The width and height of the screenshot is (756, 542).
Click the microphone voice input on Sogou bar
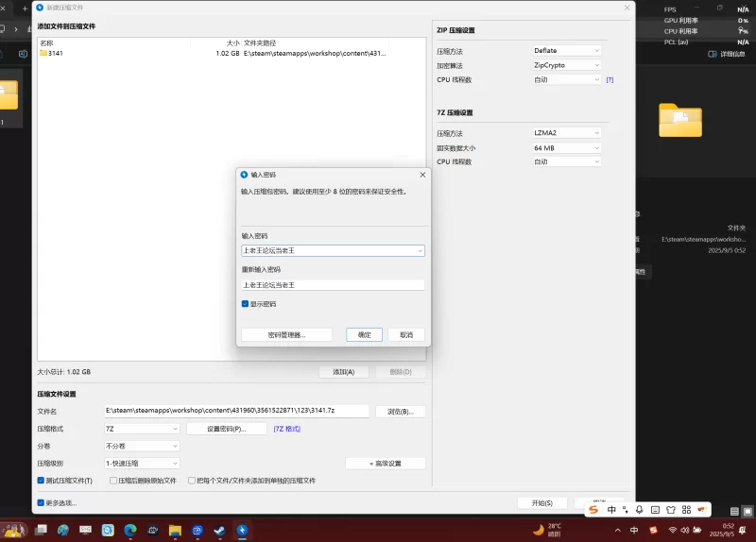click(x=640, y=510)
